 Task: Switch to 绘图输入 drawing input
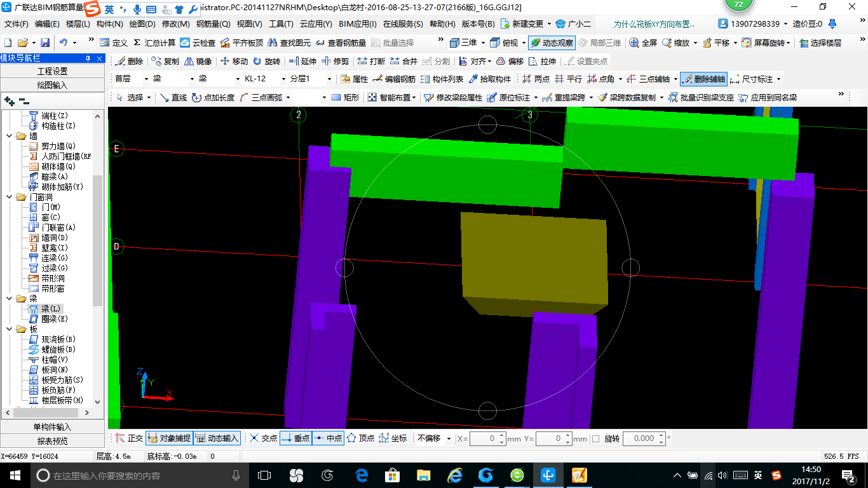click(52, 85)
